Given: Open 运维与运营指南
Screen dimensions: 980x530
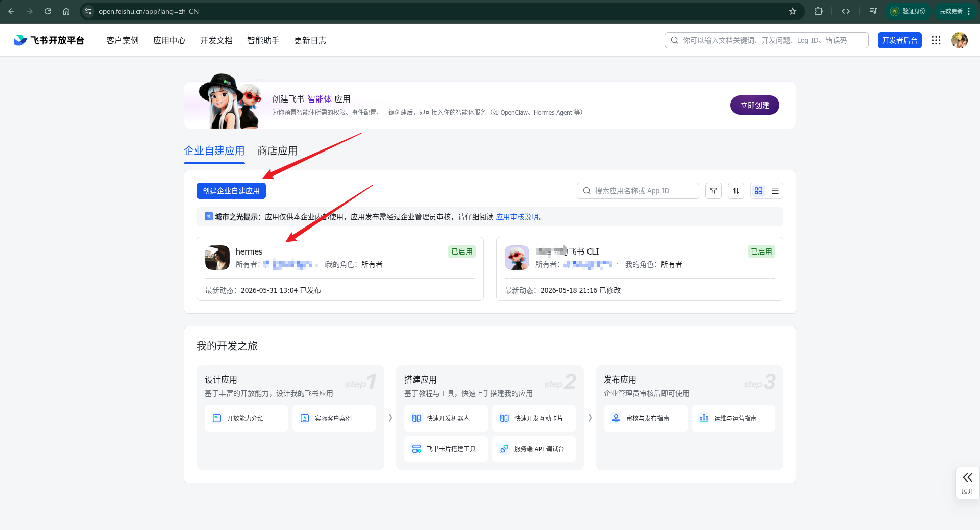Looking at the screenshot, I should (x=733, y=418).
